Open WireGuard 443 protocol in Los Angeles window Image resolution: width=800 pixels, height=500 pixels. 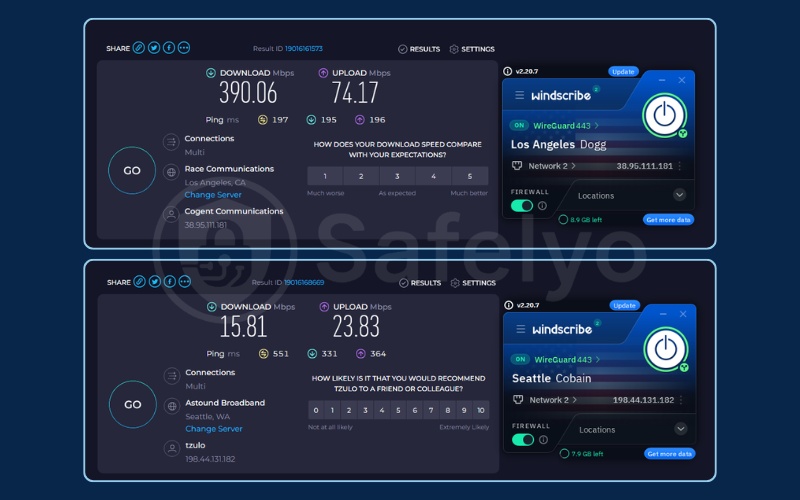[566, 126]
